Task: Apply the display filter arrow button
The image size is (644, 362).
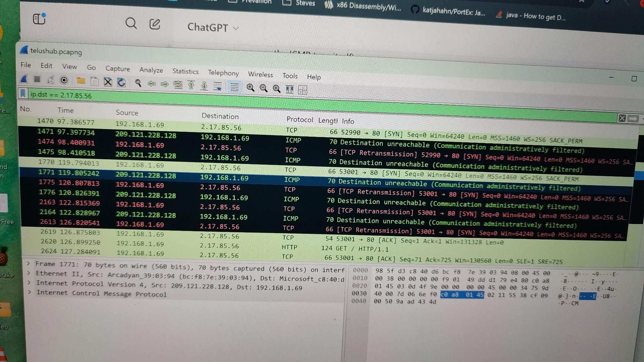Action: 633,119
